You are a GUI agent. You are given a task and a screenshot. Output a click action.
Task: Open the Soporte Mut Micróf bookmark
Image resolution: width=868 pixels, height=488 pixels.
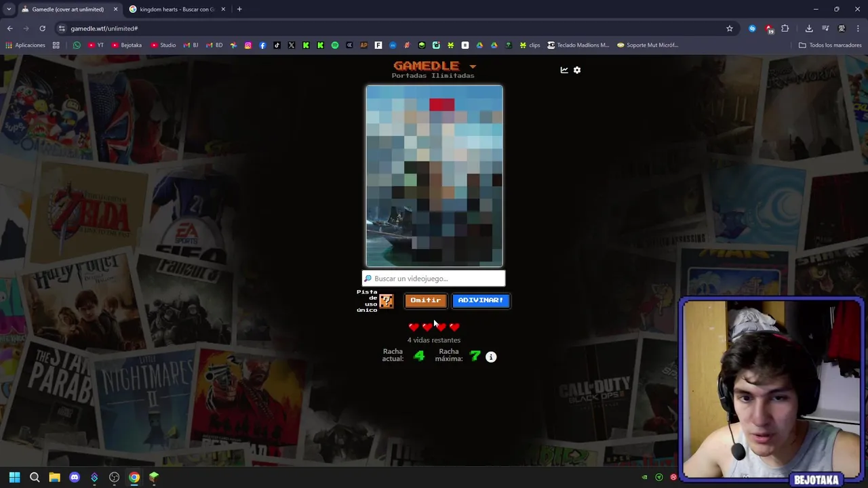pyautogui.click(x=647, y=45)
